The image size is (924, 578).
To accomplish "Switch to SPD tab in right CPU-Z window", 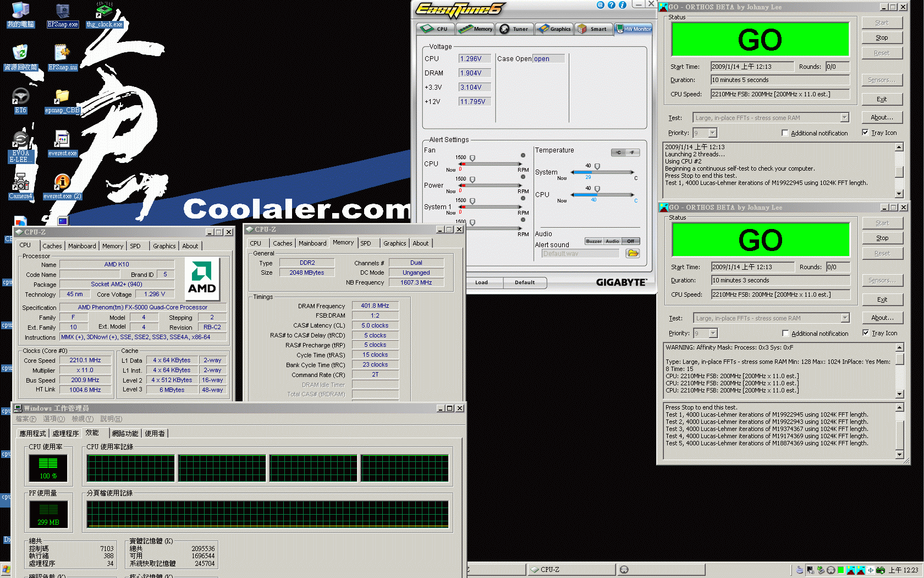I will pyautogui.click(x=366, y=243).
